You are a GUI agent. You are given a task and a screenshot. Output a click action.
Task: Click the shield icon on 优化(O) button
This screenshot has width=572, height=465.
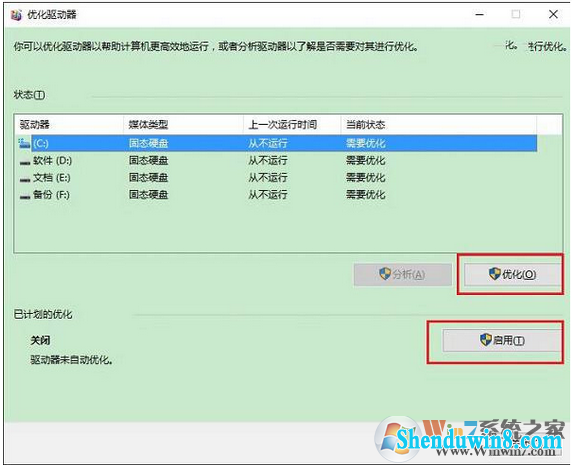click(495, 274)
